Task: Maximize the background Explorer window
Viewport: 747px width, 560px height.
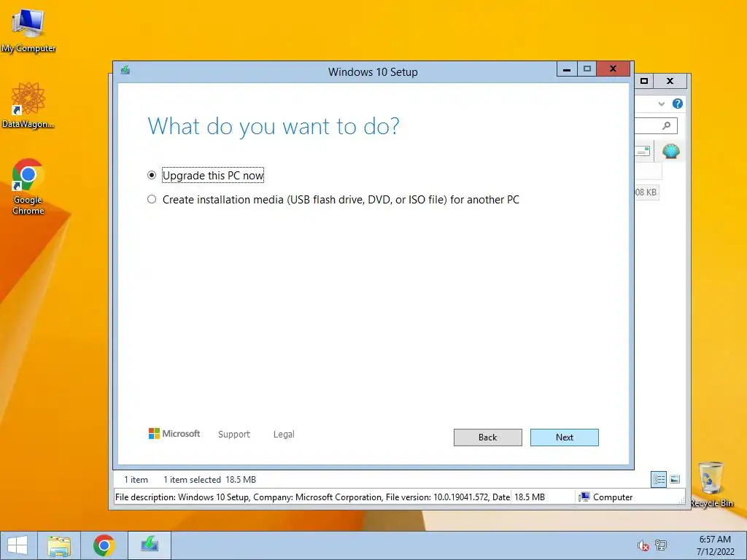Action: (644, 81)
